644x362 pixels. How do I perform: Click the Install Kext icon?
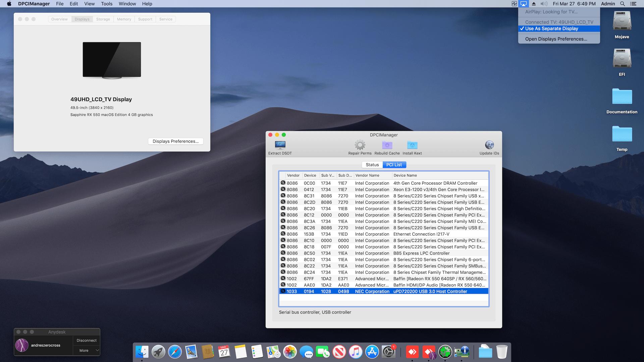tap(412, 145)
